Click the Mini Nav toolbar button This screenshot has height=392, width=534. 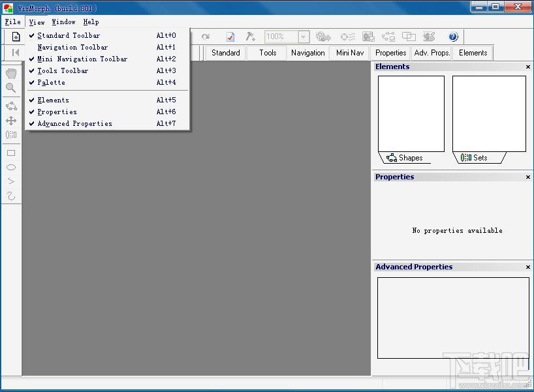click(350, 53)
